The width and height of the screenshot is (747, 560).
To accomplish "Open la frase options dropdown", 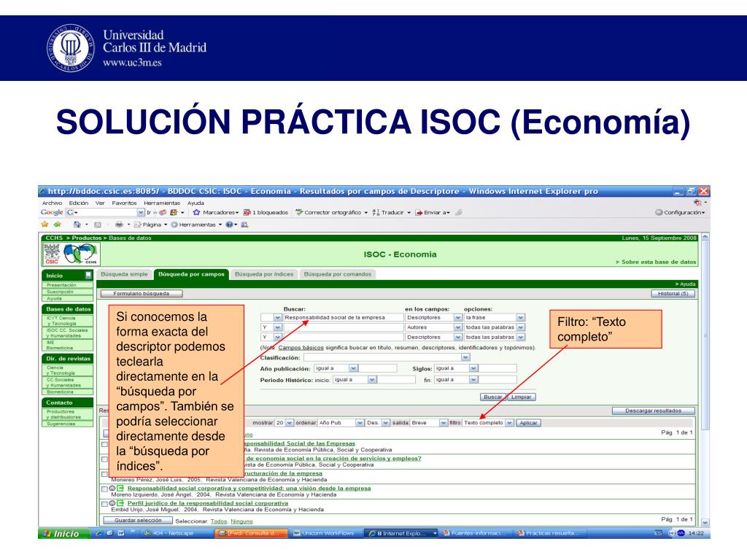I will [x=521, y=318].
